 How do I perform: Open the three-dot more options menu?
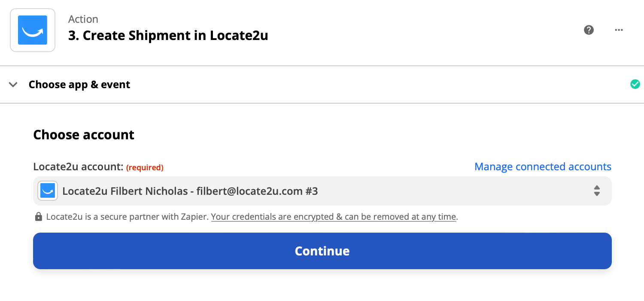tap(619, 30)
